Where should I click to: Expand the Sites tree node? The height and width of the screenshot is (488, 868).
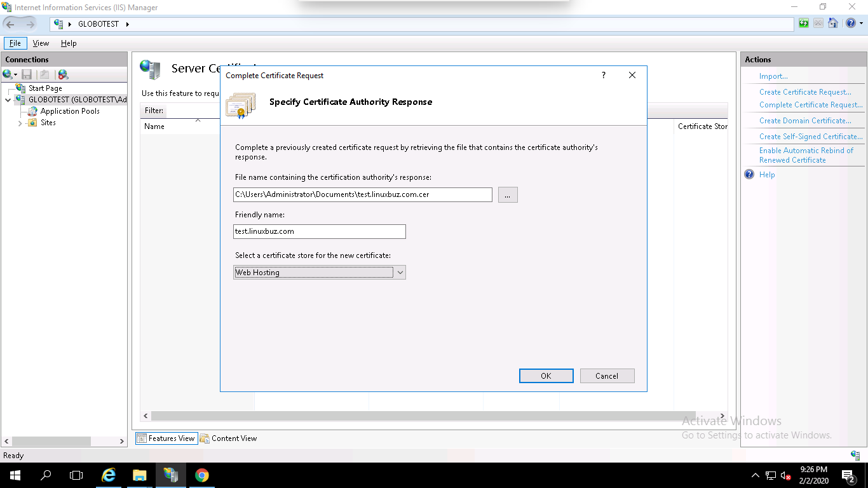[20, 123]
